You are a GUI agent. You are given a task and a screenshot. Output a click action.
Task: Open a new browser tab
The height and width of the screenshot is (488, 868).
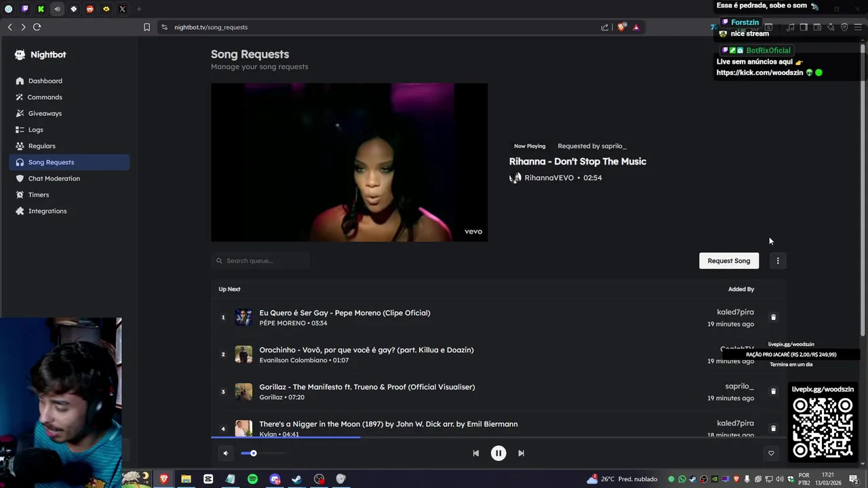pos(139,9)
